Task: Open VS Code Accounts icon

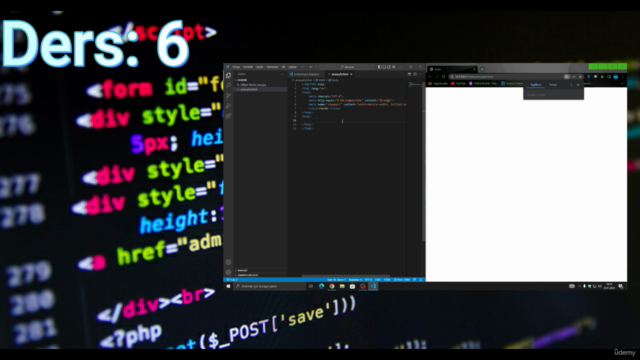Action: [x=228, y=262]
